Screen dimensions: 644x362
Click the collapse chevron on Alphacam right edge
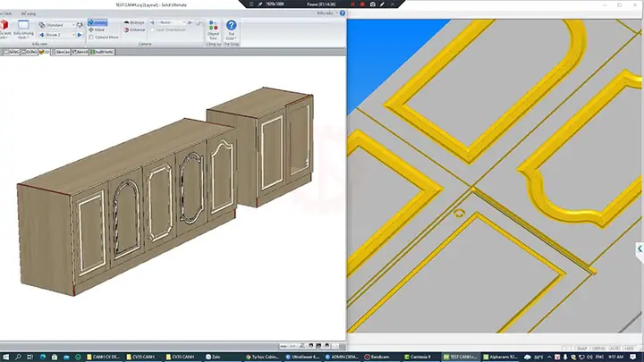pos(640,248)
